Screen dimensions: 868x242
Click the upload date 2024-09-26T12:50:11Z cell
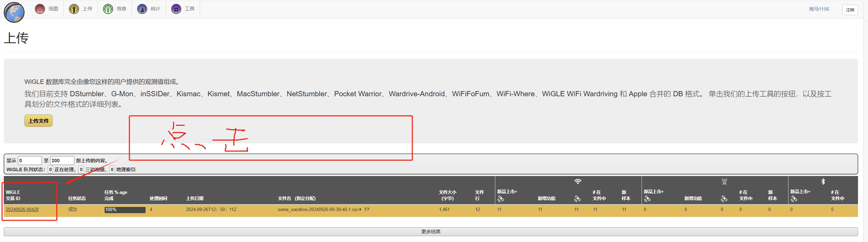click(x=211, y=209)
